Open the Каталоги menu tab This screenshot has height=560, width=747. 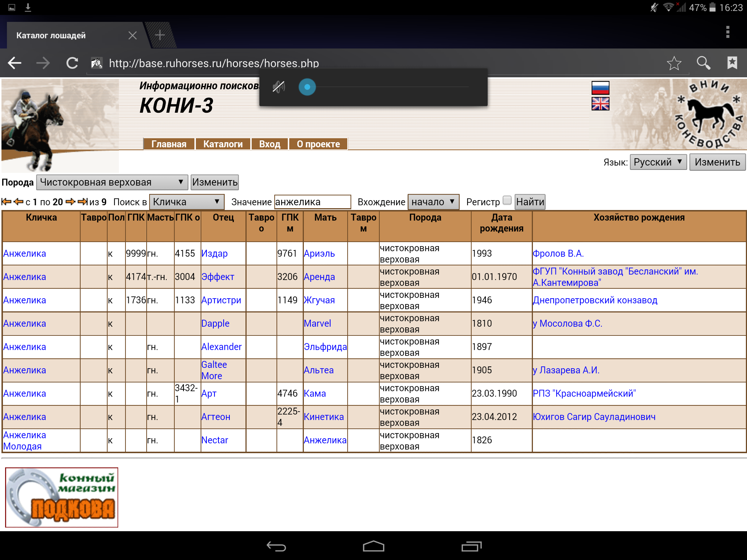tap(222, 144)
